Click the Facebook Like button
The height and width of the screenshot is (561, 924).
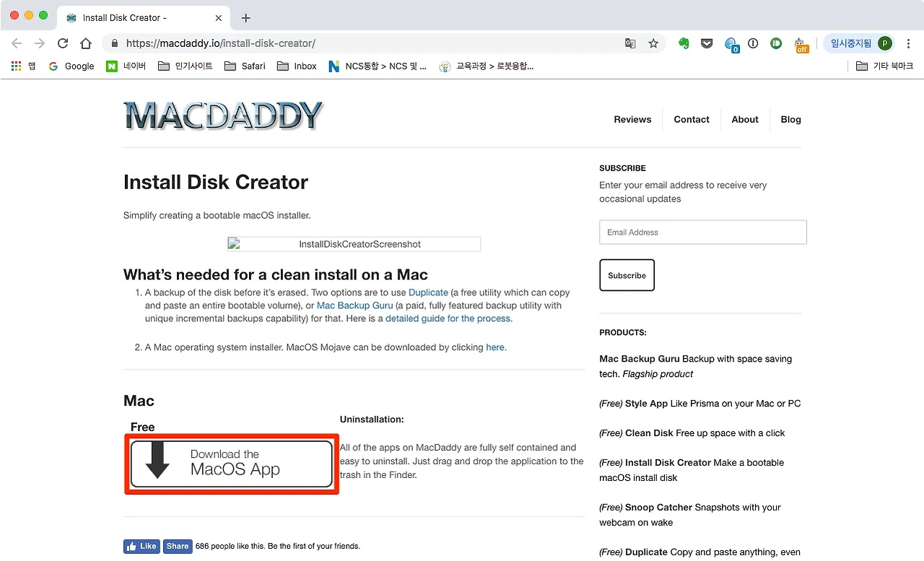point(142,546)
